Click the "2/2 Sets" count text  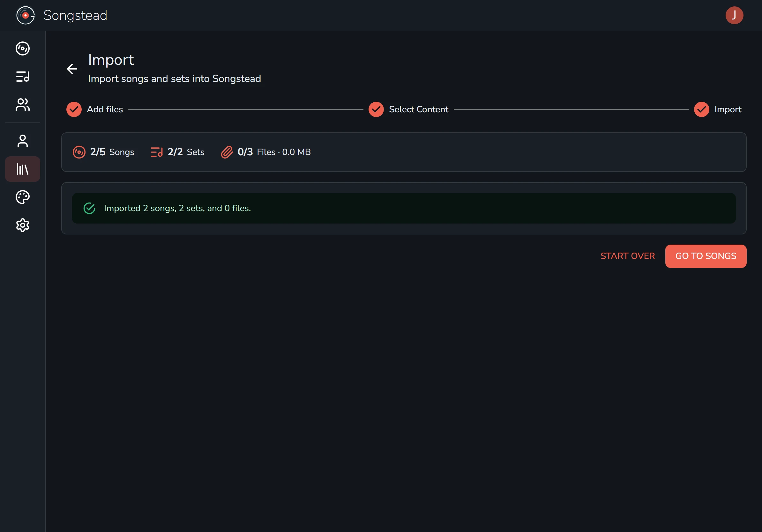(x=186, y=152)
